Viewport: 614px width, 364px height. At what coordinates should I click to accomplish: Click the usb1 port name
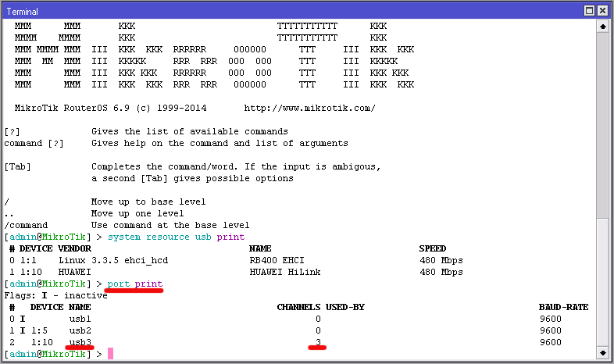tap(80, 319)
